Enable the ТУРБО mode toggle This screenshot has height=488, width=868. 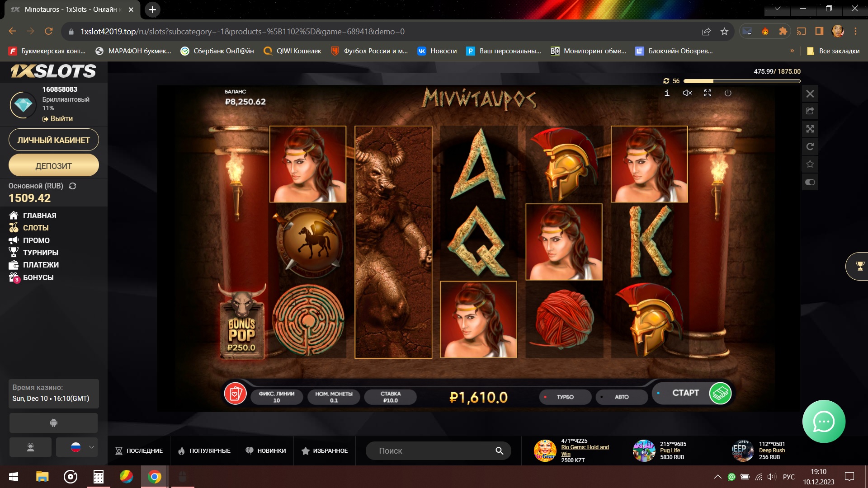click(x=565, y=397)
